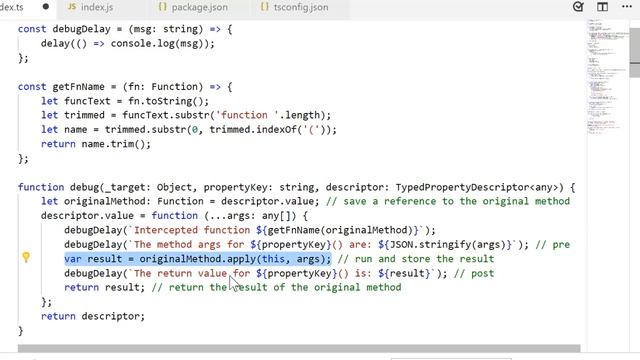This screenshot has width=640, height=360.
Task: Click 'getFnName' in the const declaration
Action: tap(79, 87)
